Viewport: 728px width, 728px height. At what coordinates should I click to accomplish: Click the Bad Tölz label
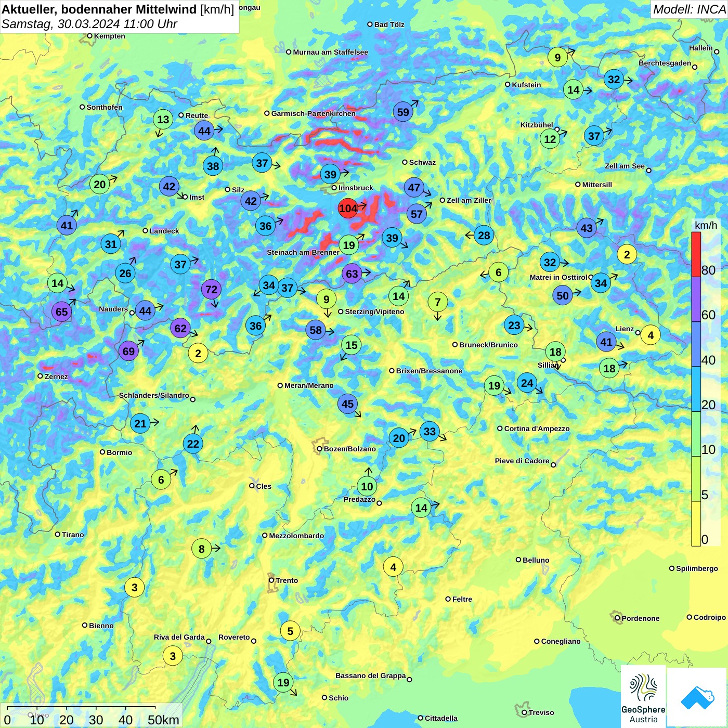(x=389, y=24)
